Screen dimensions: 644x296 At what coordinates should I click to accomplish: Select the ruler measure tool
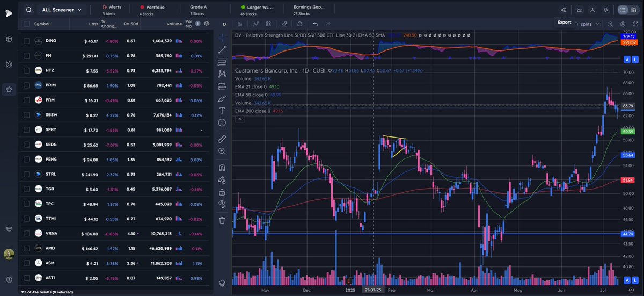[x=222, y=139]
